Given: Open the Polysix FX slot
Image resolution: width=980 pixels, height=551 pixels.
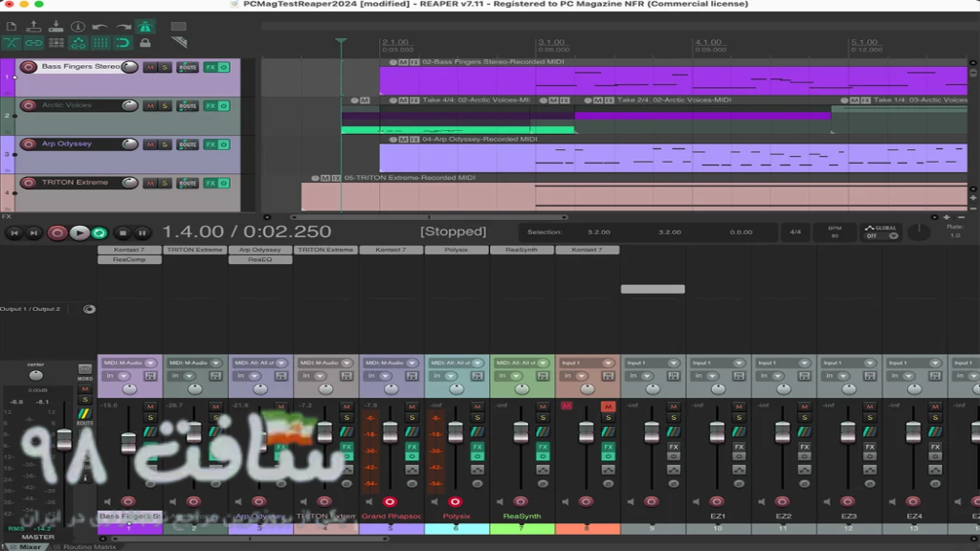Looking at the screenshot, I should [x=457, y=250].
